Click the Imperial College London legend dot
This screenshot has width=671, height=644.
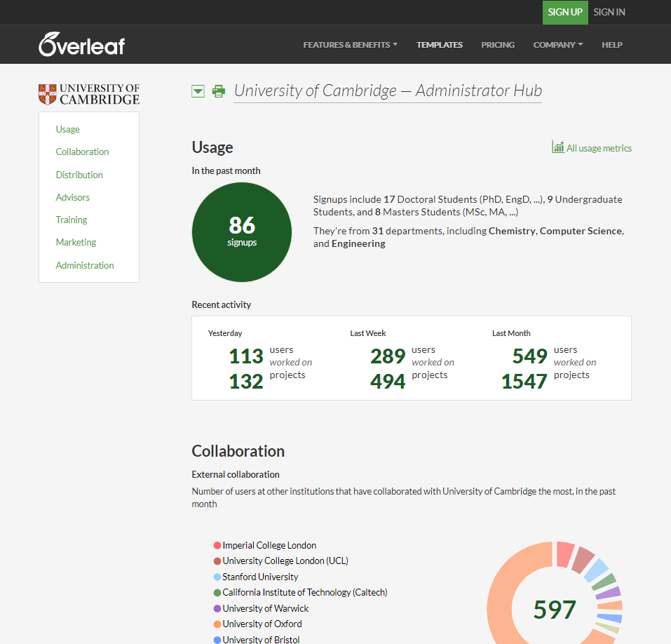[217, 545]
